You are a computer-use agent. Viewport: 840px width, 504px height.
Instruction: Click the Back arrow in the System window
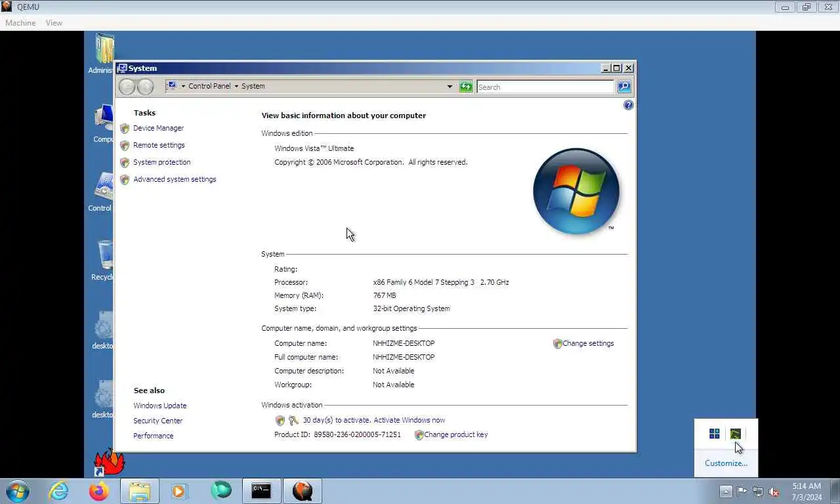pyautogui.click(x=127, y=87)
